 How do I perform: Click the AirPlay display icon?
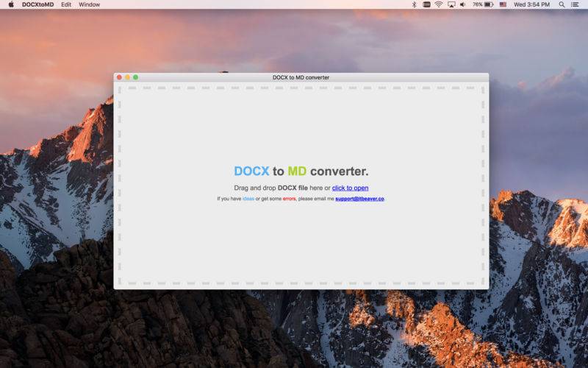(451, 4)
